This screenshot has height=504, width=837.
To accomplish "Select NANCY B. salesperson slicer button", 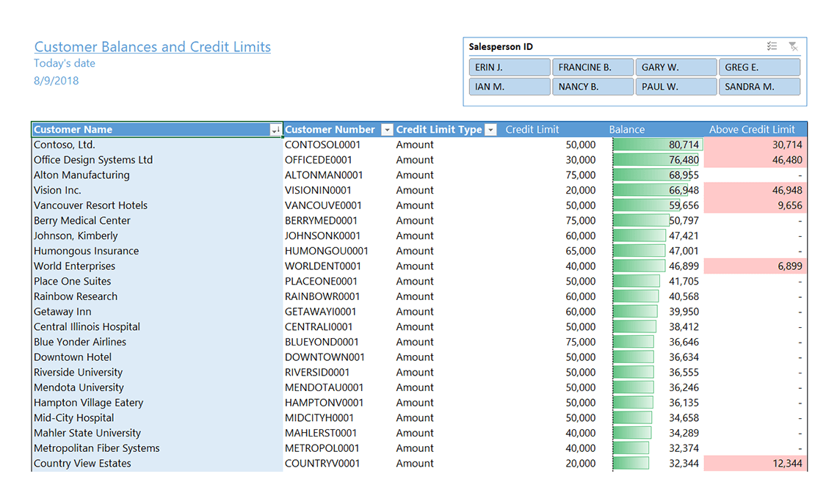I will pos(593,87).
